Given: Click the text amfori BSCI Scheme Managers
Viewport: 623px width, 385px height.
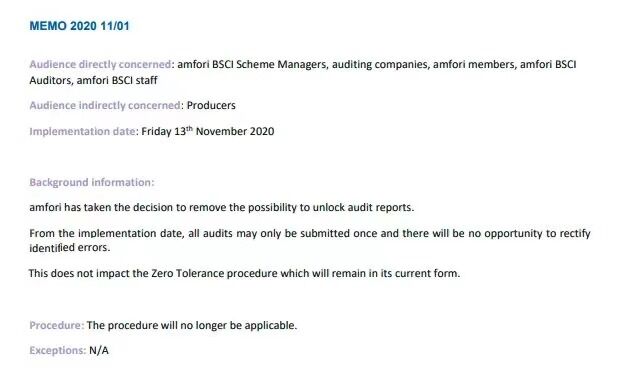Looking at the screenshot, I should coord(252,64).
